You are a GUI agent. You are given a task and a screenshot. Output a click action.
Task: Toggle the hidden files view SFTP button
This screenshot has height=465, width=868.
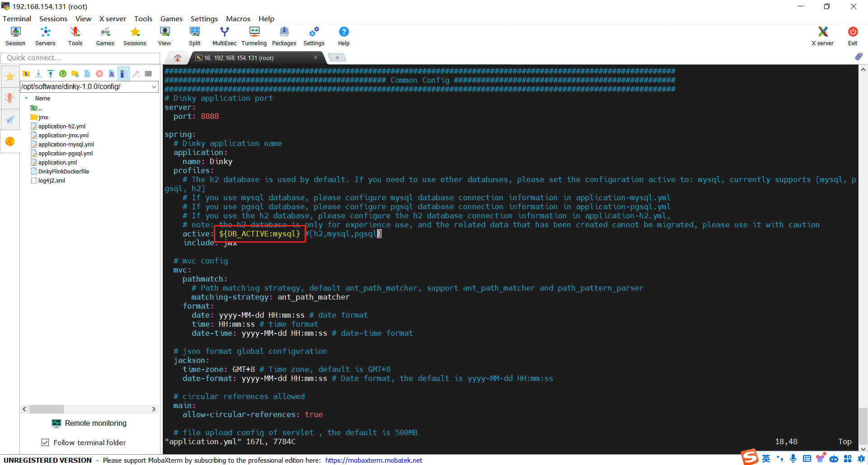click(123, 74)
